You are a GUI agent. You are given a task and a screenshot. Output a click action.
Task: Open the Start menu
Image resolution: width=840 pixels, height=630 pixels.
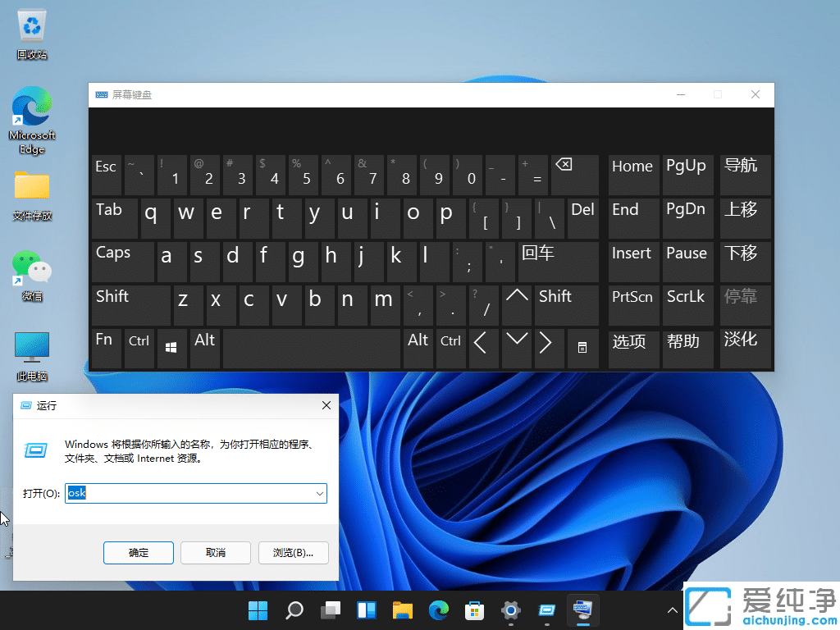(x=258, y=611)
